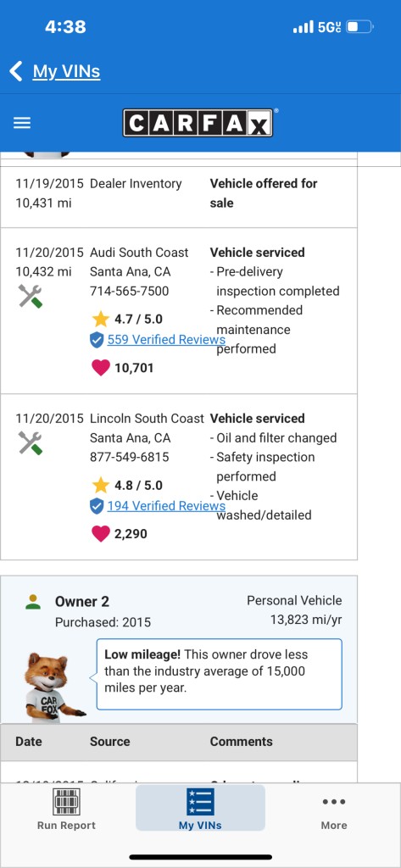
Task: Tap the star rating icon for 4.7 / 5.0
Action: pyautogui.click(x=101, y=319)
